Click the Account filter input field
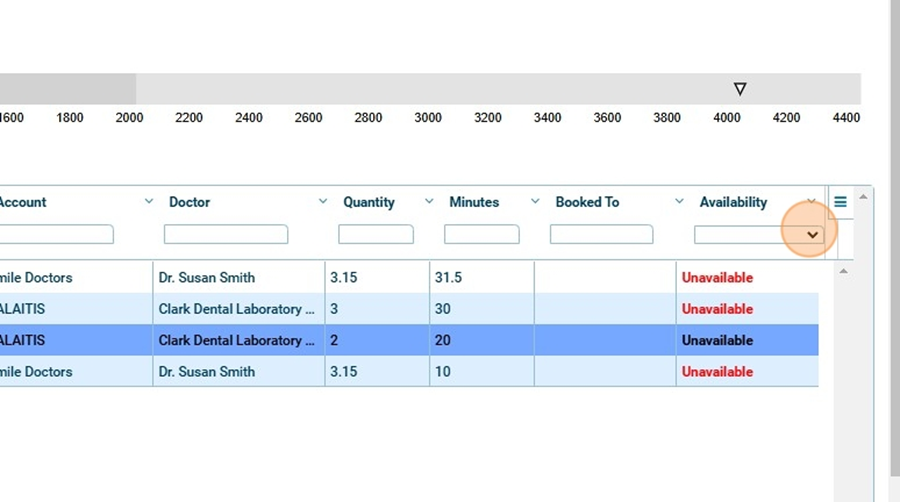 (56, 234)
